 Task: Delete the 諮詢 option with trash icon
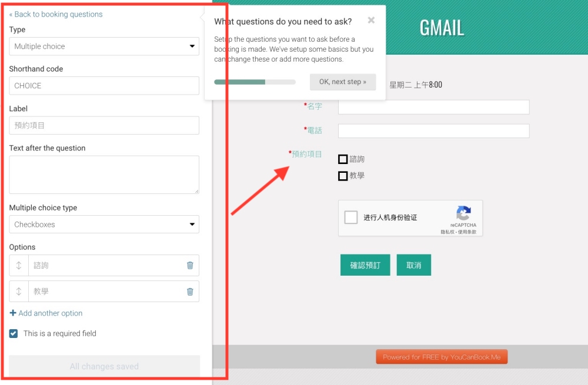(190, 266)
